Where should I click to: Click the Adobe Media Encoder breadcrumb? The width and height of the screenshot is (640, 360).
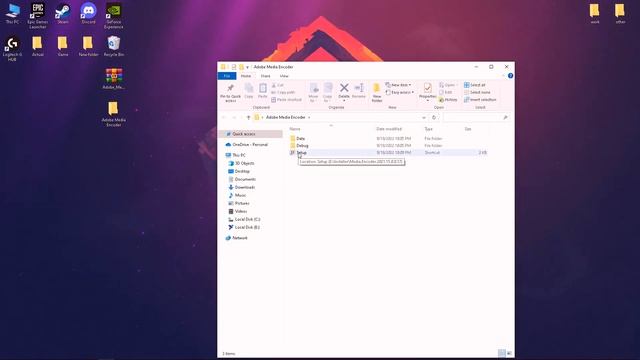[x=285, y=118]
